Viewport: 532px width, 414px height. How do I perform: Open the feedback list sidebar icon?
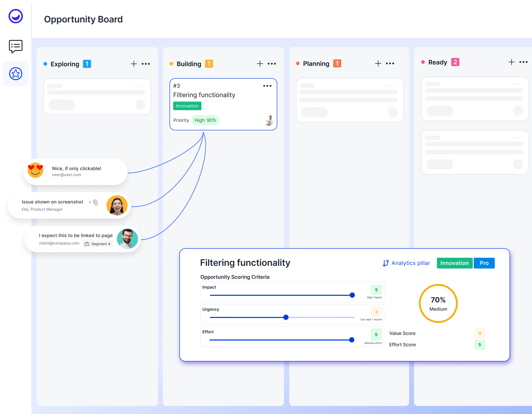pos(16,46)
